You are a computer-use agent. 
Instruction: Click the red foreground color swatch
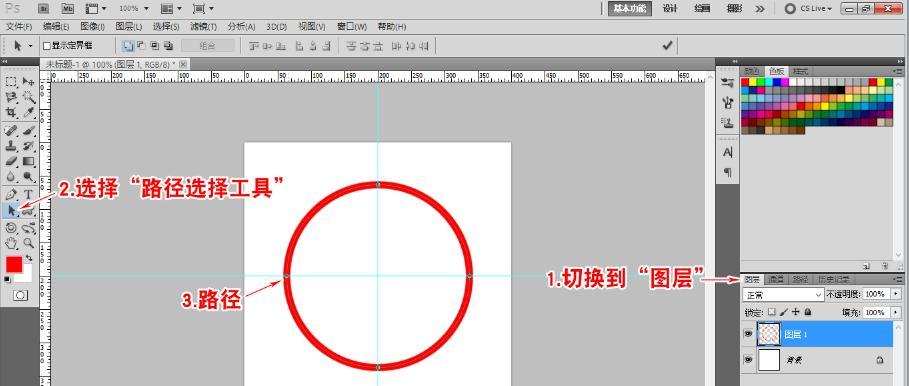pyautogui.click(x=14, y=264)
